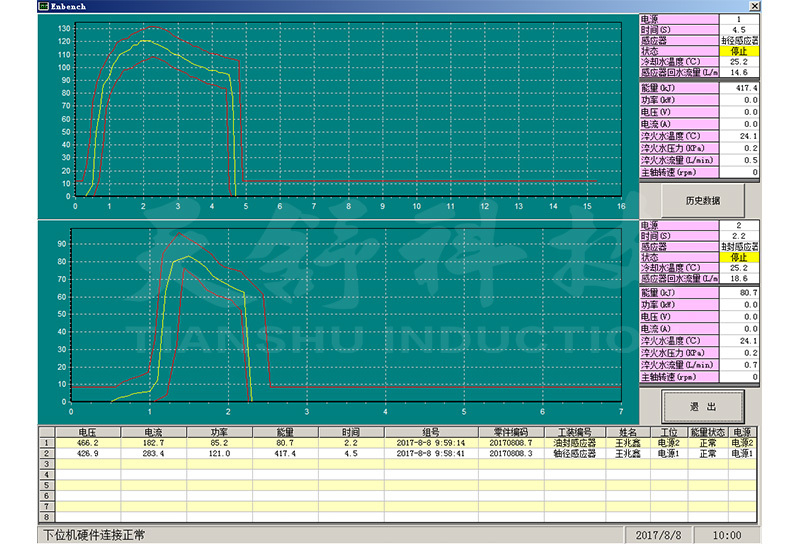Click the 80.7 energy value in side panel
The image size is (800, 544).
pos(739,292)
